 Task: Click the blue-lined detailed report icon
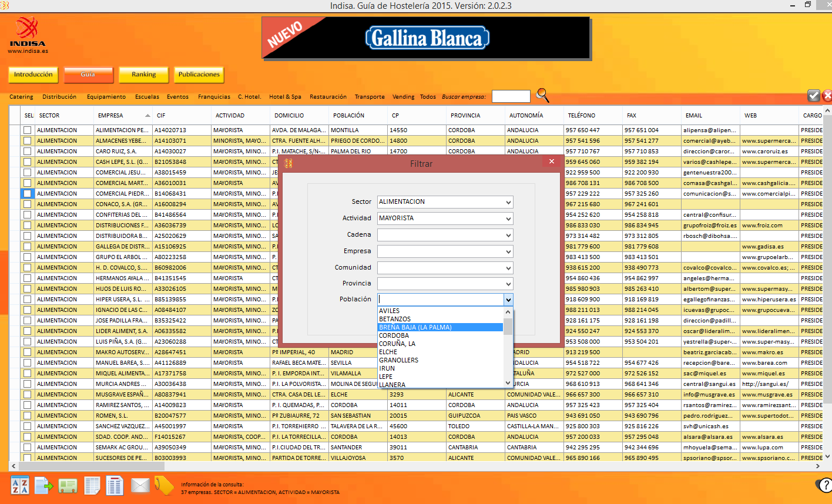coord(115,486)
